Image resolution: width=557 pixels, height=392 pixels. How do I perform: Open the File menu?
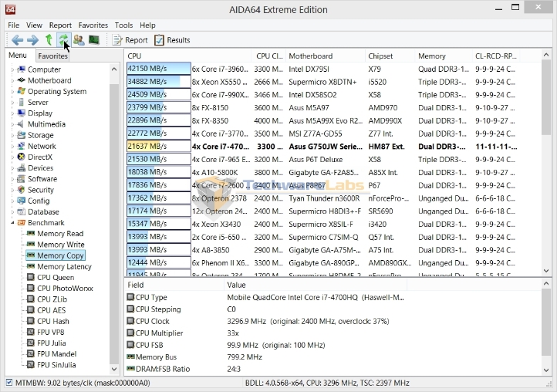13,25
